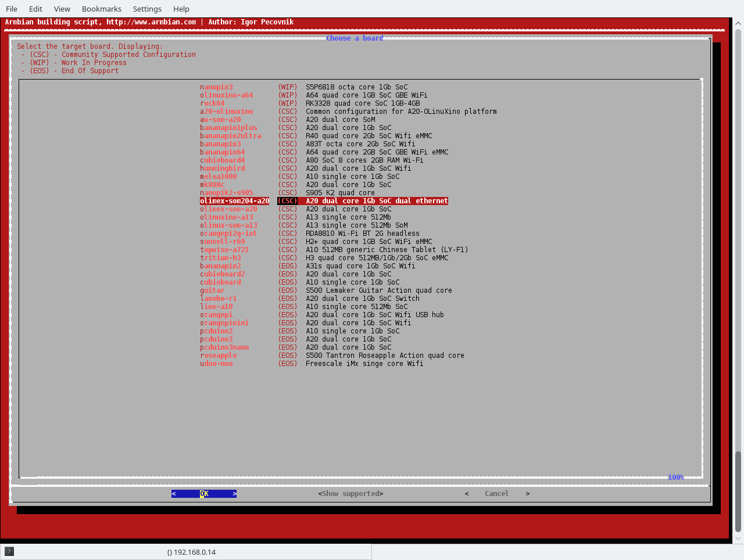Select the bananapim2 EOS board
744x560 pixels.
tap(307, 266)
